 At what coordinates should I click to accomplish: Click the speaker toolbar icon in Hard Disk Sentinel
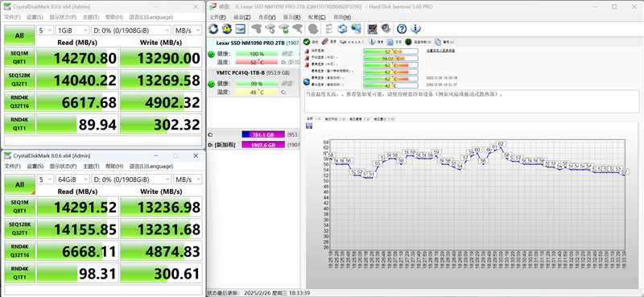(x=386, y=29)
